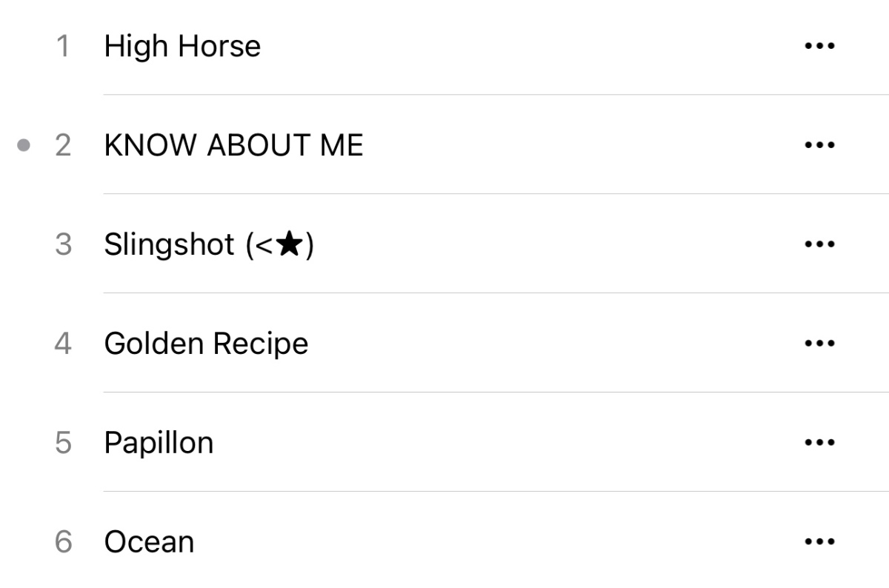Click the three dots beside Papillon
The image size is (889, 588).
click(x=819, y=443)
